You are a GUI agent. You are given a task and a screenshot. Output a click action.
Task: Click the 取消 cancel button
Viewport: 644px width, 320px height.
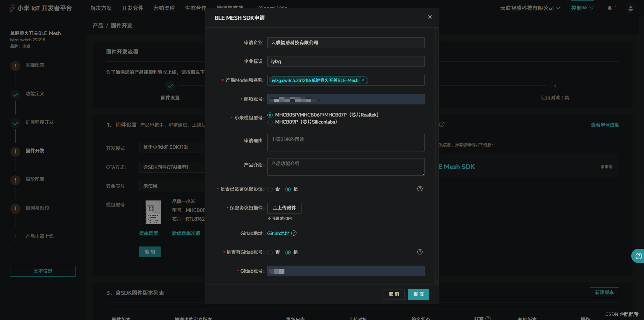pos(393,294)
